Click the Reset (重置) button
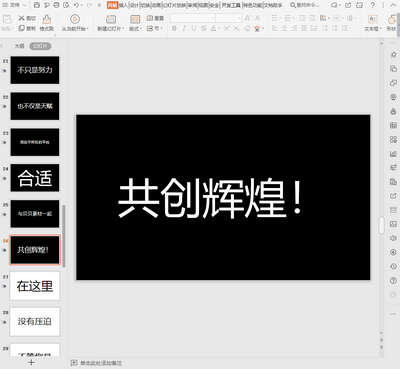The height and width of the screenshot is (369, 400). click(x=155, y=18)
